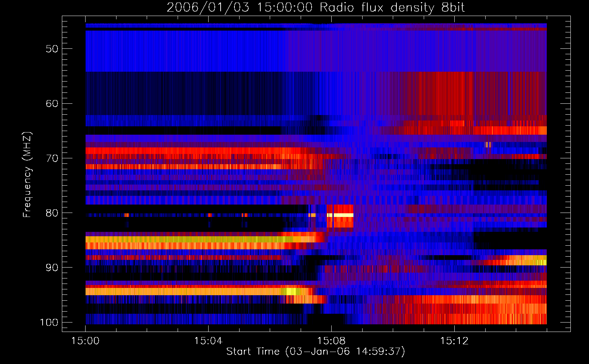Click the frequency tick label '90'
589x364 pixels.
point(52,268)
